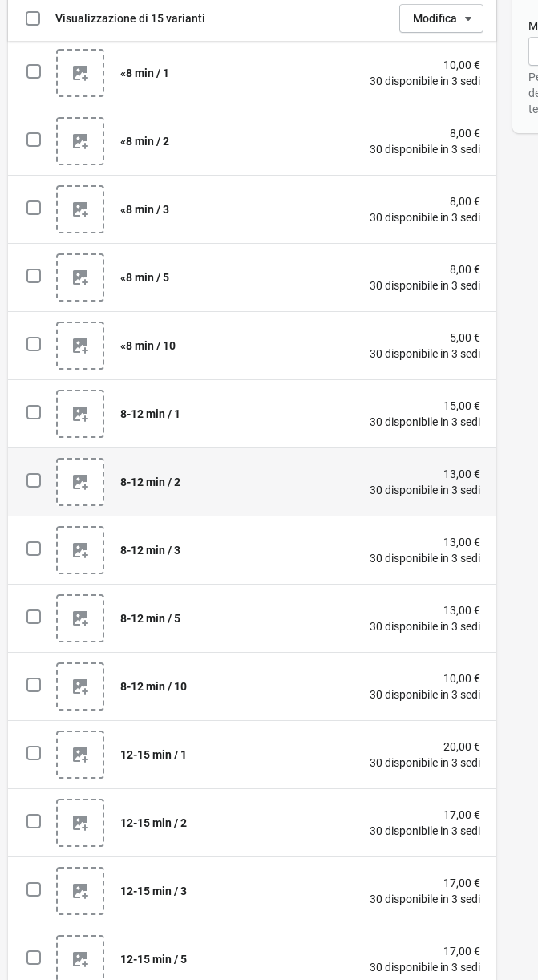Screen dimensions: 538x980
Task: Add image to «8 min / 3 variant
Action: [80, 209]
